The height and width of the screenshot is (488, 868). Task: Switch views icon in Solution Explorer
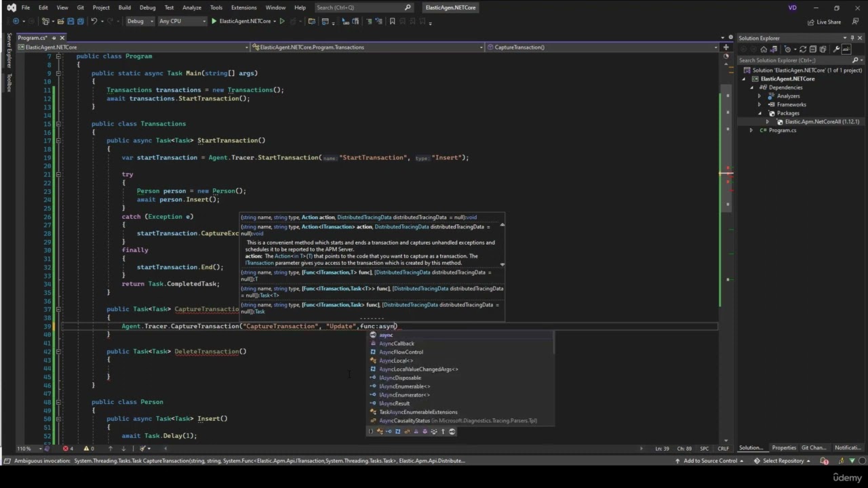tap(774, 49)
